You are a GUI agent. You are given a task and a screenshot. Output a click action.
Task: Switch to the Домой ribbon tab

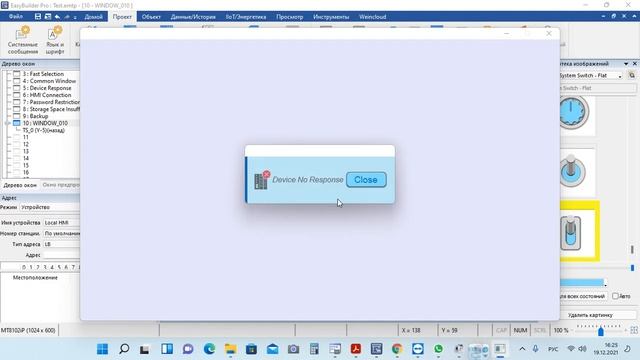[x=93, y=17]
